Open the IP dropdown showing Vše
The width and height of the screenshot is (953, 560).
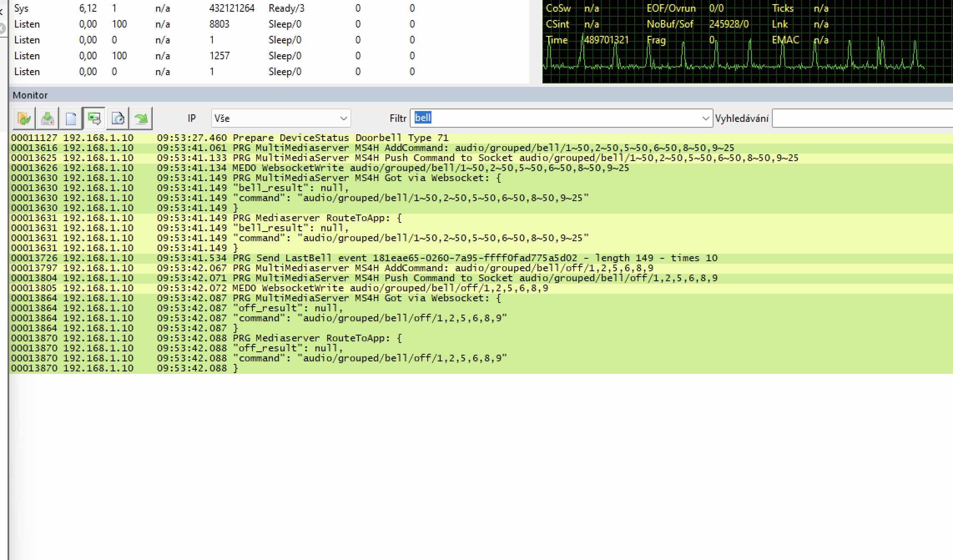click(281, 119)
